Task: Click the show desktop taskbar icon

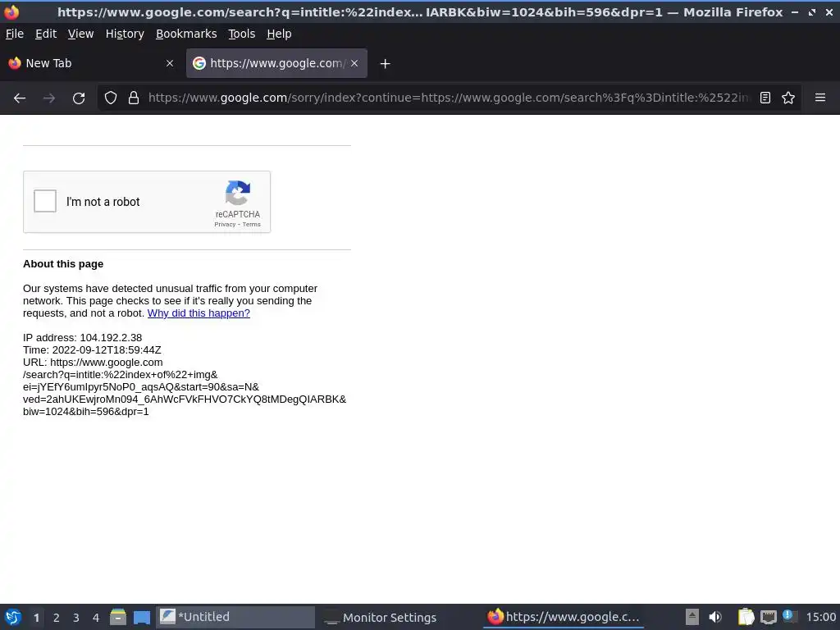Action: (142, 617)
